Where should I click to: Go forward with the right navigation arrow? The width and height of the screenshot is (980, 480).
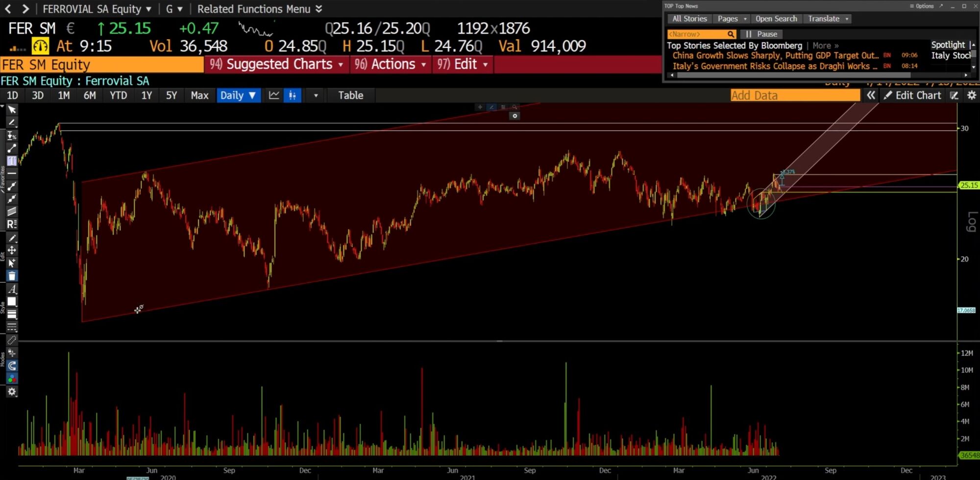pyautogui.click(x=25, y=9)
